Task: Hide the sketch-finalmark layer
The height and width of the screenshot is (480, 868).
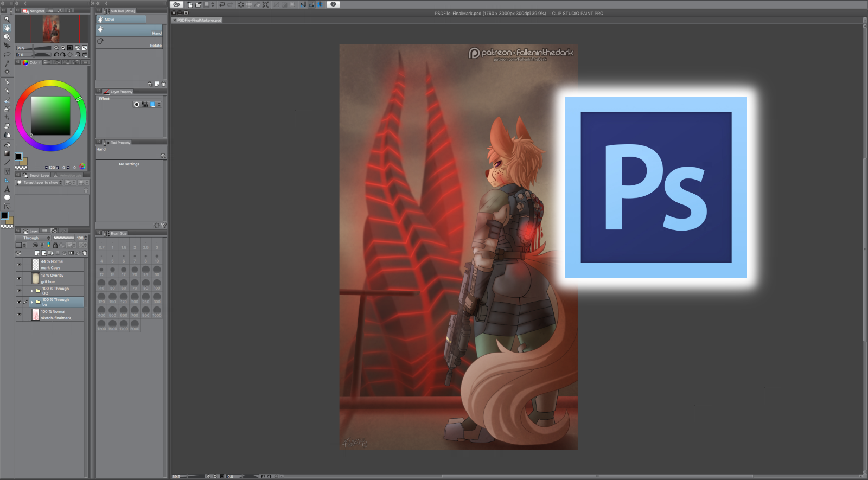Action: 20,315
